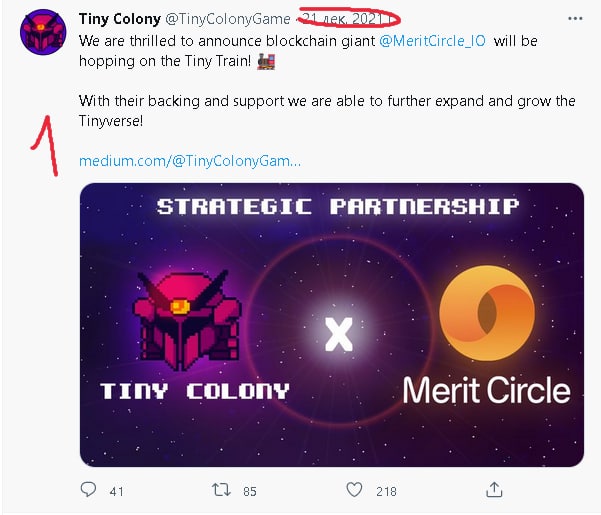
Task: Open the three-dot more options menu
Action: click(x=575, y=18)
